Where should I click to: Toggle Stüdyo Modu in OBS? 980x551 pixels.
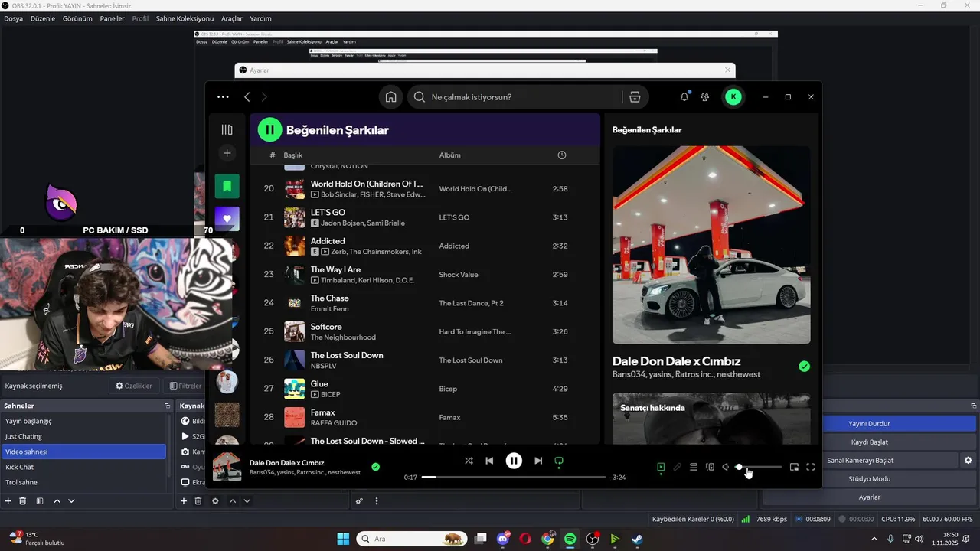[869, 478]
